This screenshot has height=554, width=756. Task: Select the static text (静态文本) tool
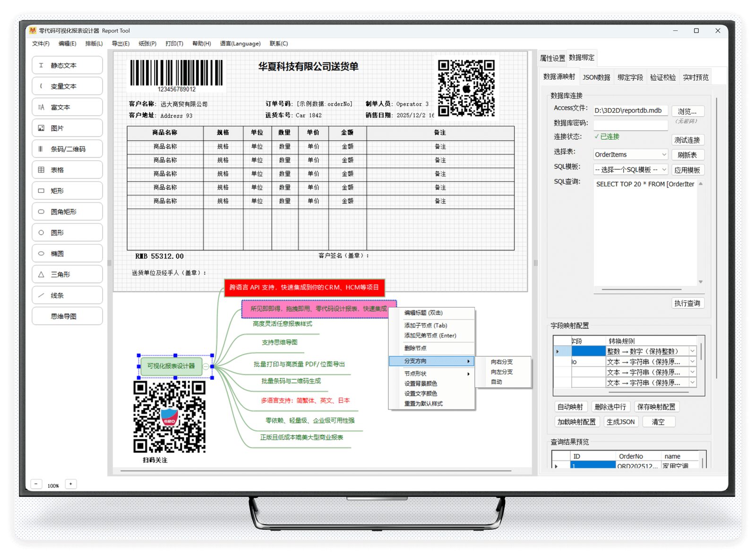click(x=67, y=66)
